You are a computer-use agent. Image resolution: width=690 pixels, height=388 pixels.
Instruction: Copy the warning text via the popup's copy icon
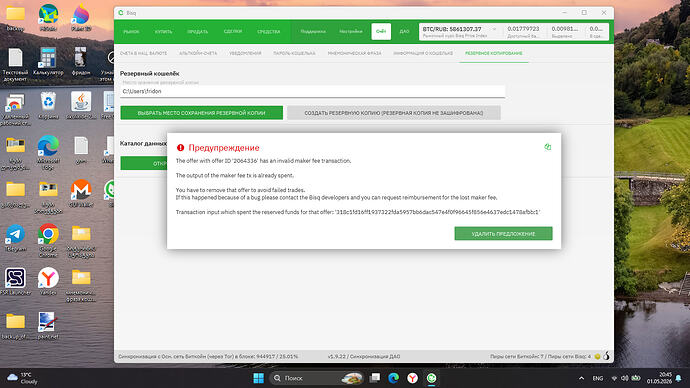pyautogui.click(x=547, y=147)
